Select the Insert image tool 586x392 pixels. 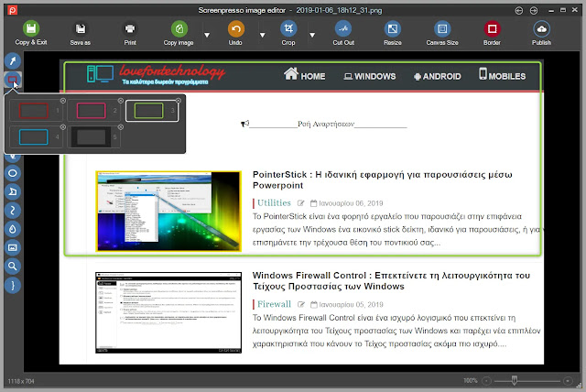click(13, 247)
